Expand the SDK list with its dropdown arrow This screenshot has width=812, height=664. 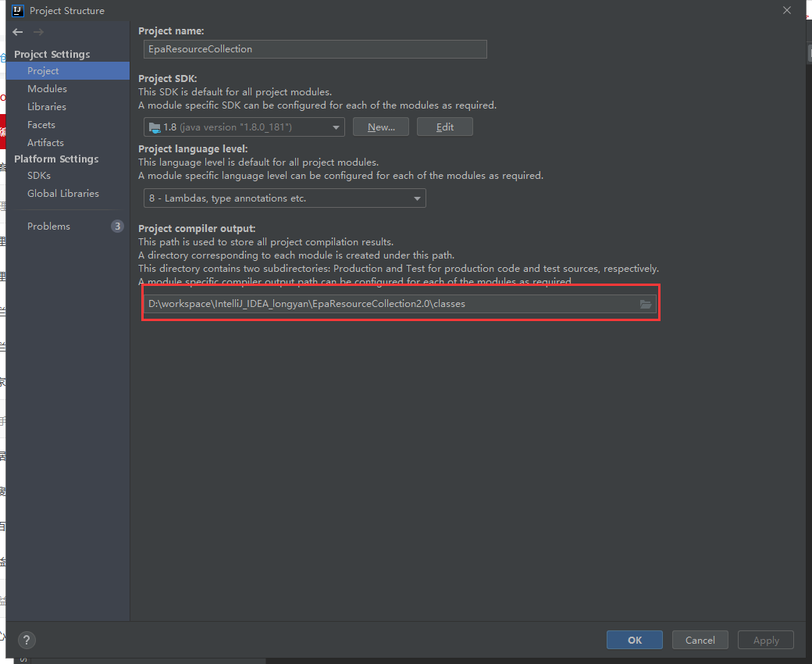337,126
